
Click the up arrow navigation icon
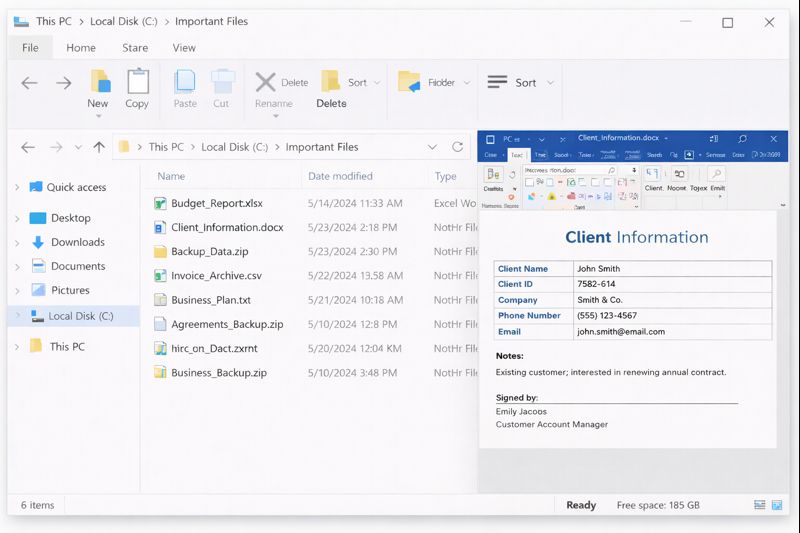tap(99, 147)
